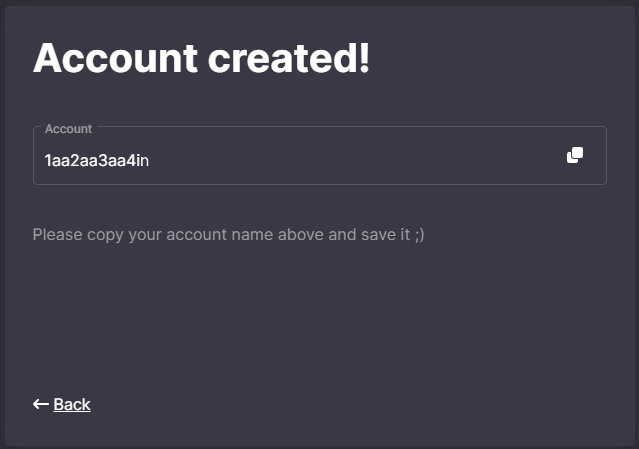Image resolution: width=639 pixels, height=449 pixels.
Task: Follow the underlined Back link
Action: point(72,404)
